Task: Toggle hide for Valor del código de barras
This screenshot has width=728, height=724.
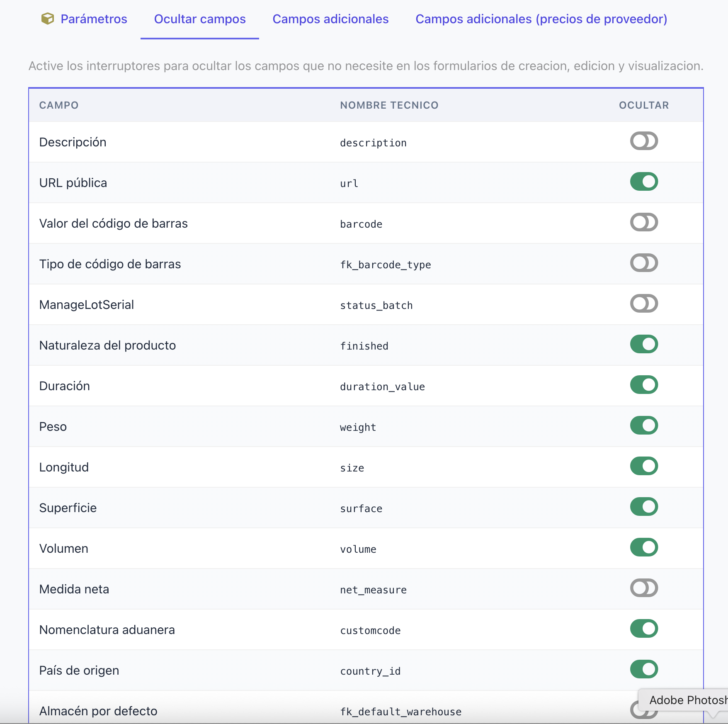Action: pos(644,222)
